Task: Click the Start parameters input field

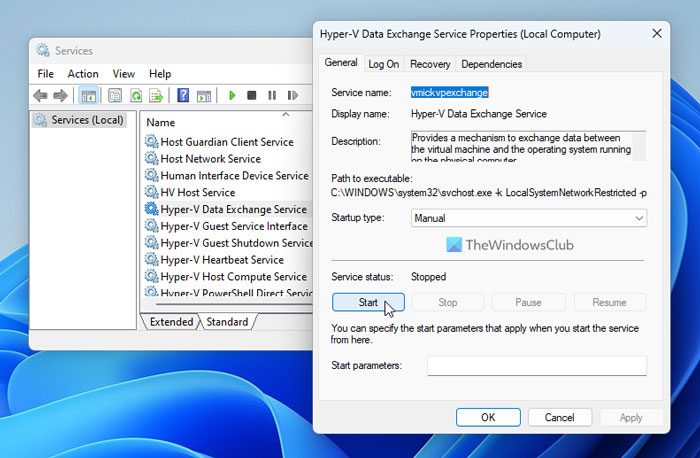Action: (x=537, y=366)
